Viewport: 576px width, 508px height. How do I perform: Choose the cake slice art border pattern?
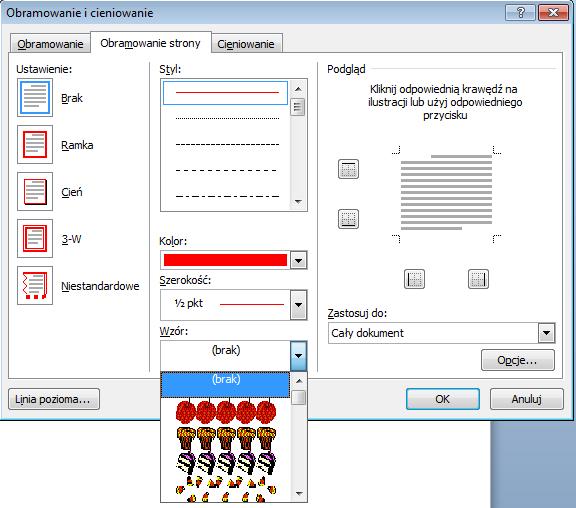(226, 464)
